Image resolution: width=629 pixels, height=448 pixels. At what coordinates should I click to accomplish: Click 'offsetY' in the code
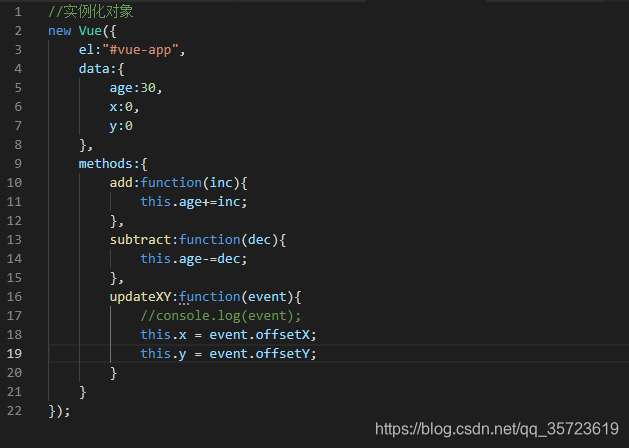(x=282, y=353)
